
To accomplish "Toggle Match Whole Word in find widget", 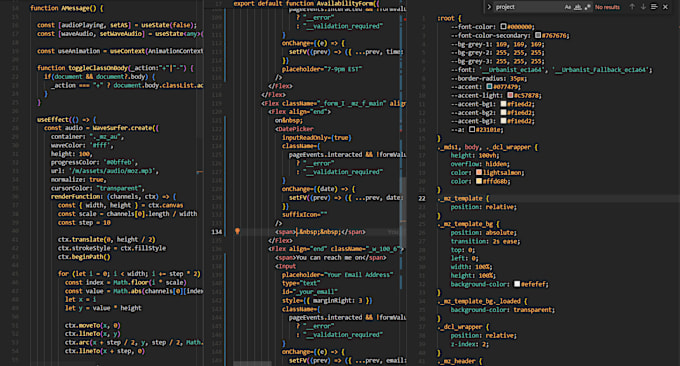I will click(x=578, y=7).
